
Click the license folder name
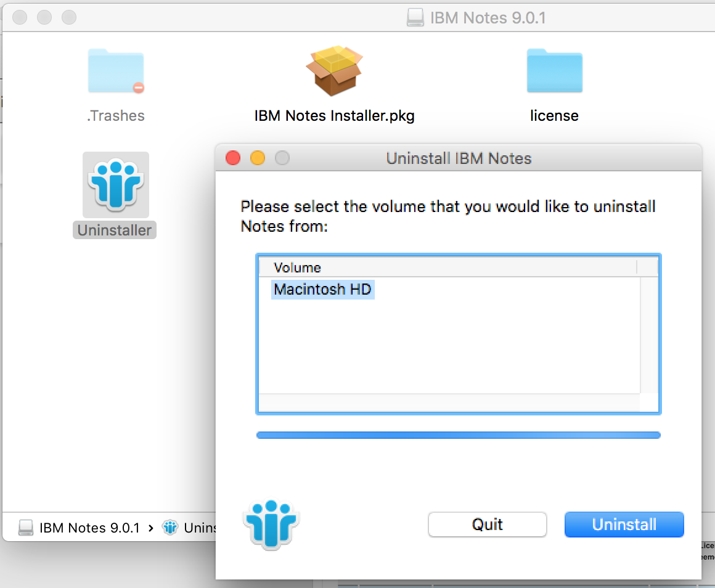click(554, 116)
